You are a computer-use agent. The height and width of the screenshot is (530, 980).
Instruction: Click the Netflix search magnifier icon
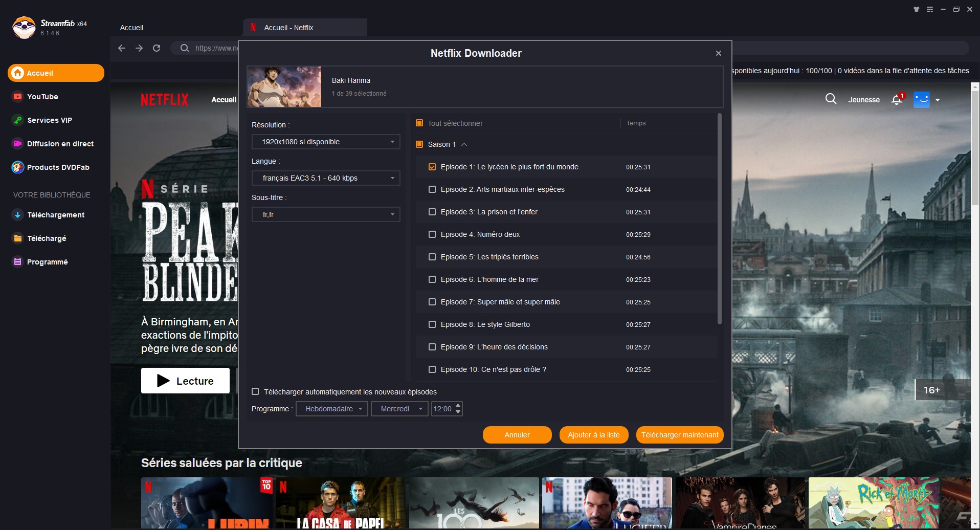(x=831, y=99)
